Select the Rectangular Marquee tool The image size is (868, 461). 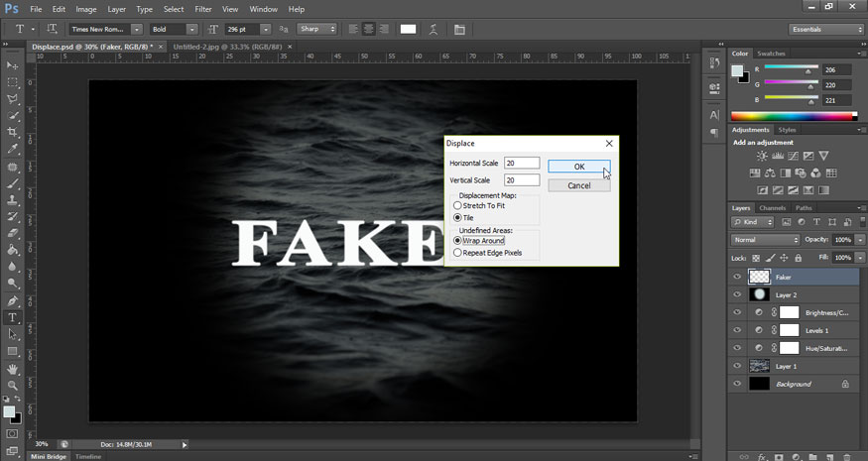[12, 82]
